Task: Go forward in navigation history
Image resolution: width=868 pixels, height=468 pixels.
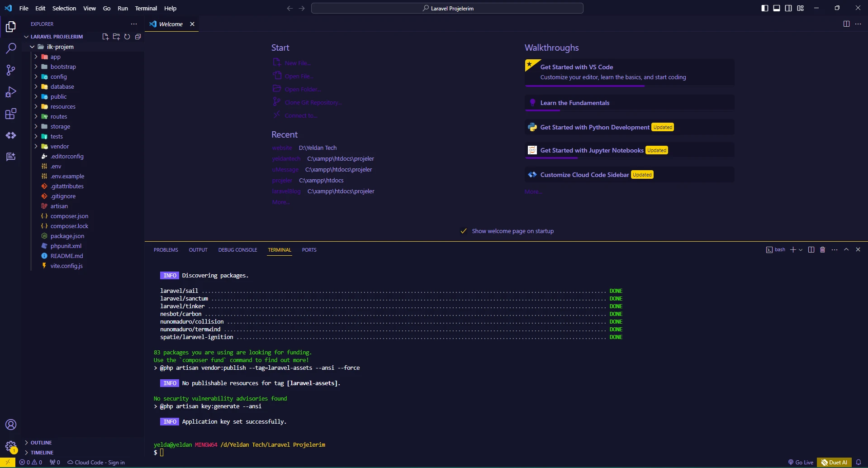Action: click(302, 8)
